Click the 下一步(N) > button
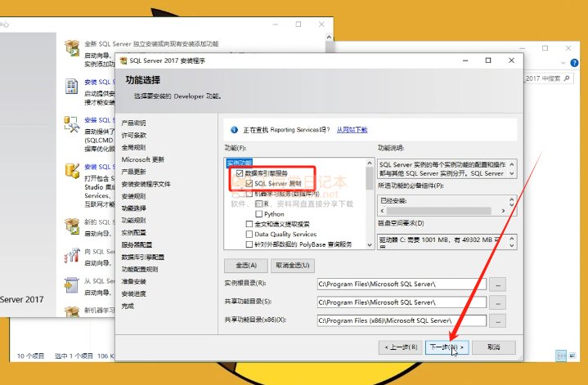The height and width of the screenshot is (385, 588). (x=447, y=347)
